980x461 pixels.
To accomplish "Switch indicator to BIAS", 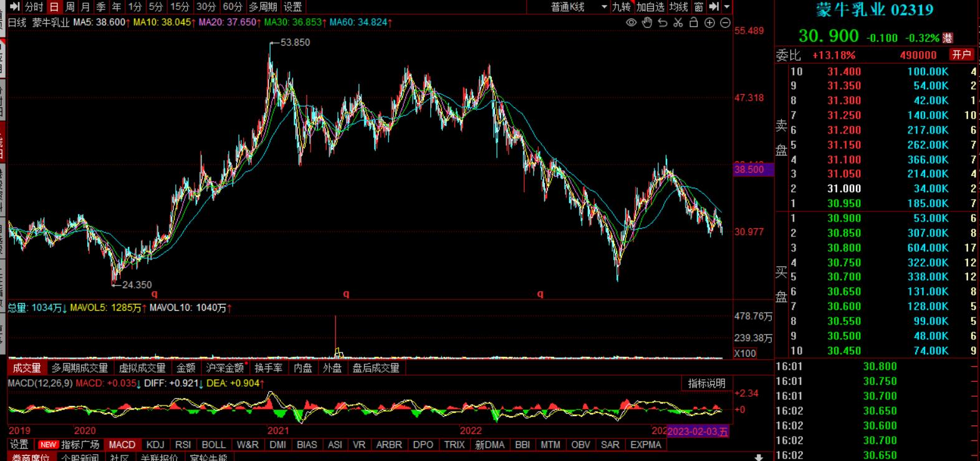I will 307,445.
